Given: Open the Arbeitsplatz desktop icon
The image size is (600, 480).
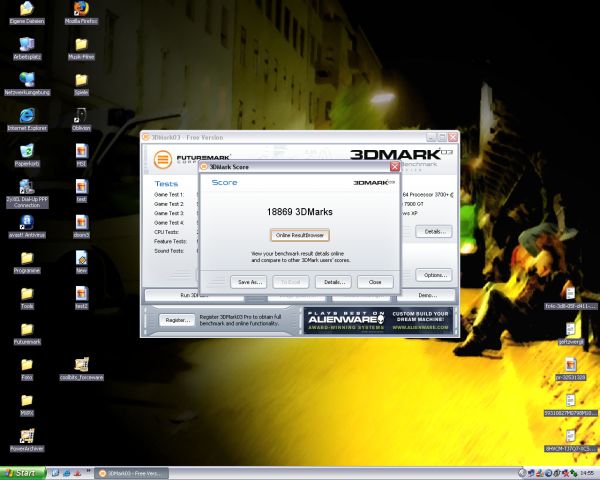Looking at the screenshot, I should pos(27,49).
